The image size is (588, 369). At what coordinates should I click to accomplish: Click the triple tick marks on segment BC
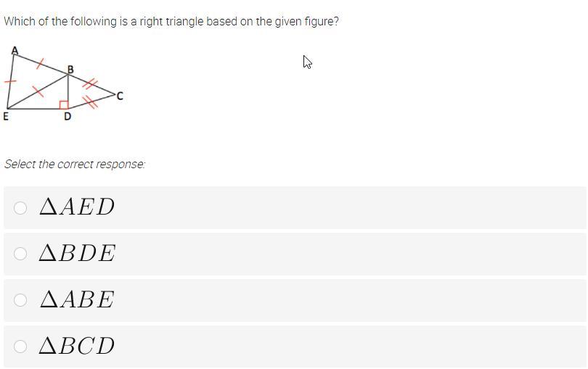(x=89, y=85)
